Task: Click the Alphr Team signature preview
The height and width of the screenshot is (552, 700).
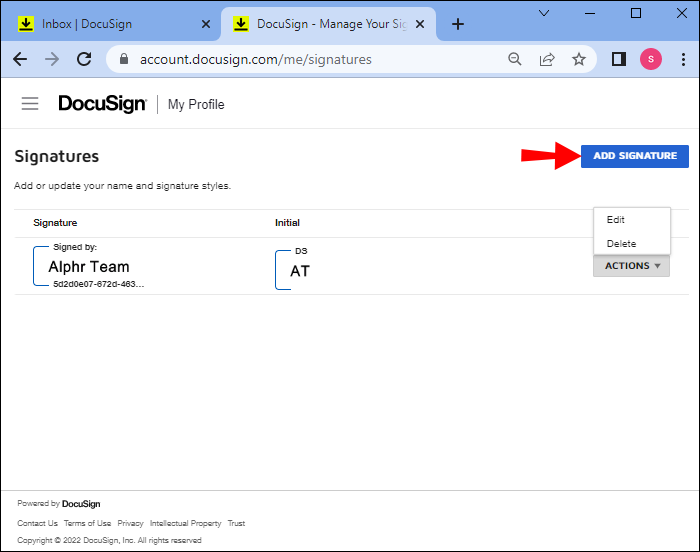Action: pos(90,267)
